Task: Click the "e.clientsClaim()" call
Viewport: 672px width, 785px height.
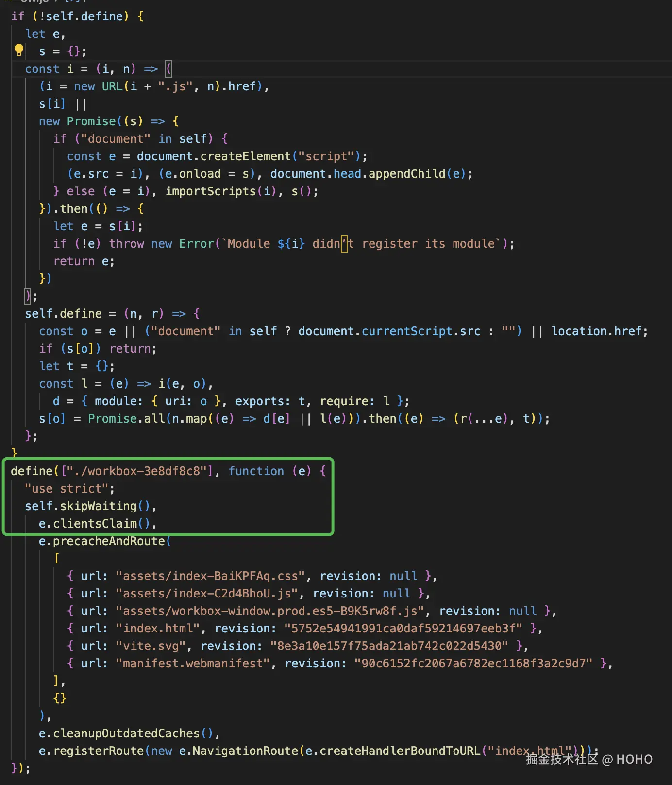Action: [x=95, y=524]
